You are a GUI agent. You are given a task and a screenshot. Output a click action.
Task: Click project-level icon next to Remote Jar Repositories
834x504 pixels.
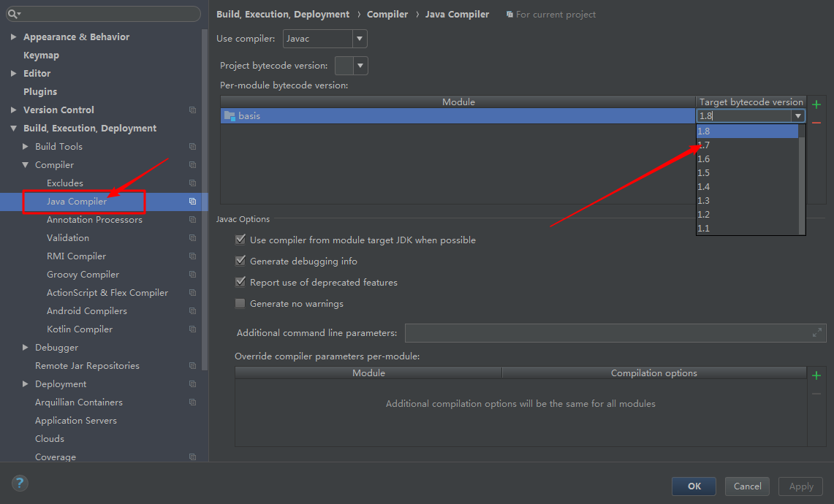coord(192,366)
